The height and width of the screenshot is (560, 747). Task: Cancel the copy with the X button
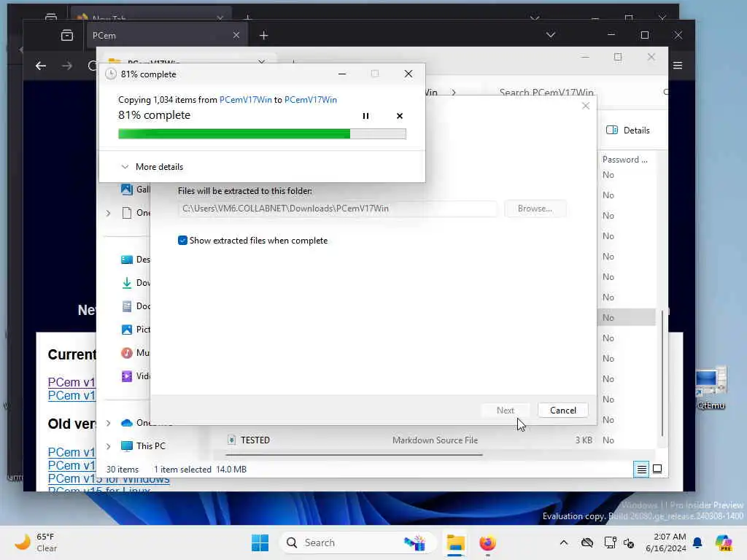[x=399, y=116]
